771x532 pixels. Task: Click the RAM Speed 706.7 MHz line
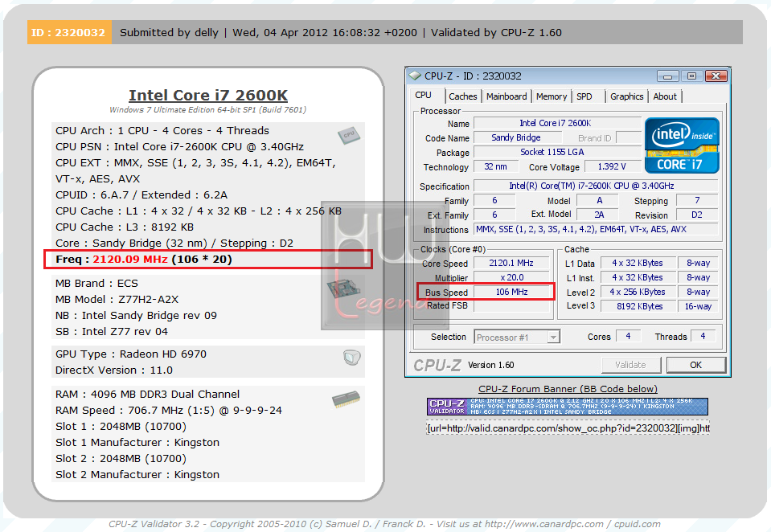click(169, 410)
